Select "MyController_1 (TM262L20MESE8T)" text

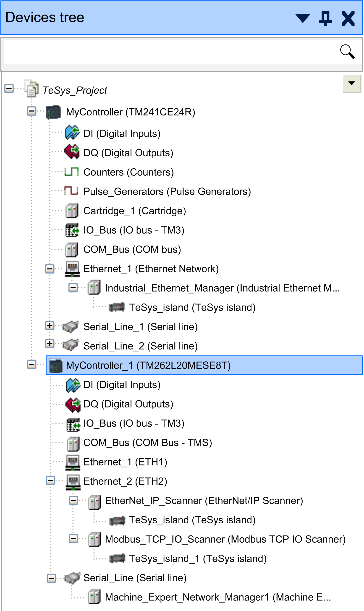coord(148,366)
